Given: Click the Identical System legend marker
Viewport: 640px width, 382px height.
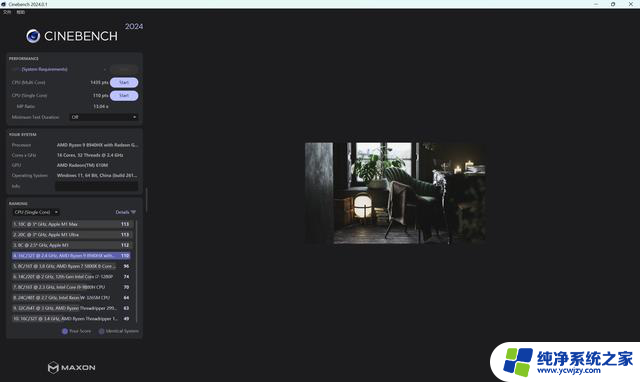Looking at the screenshot, I should 101,331.
